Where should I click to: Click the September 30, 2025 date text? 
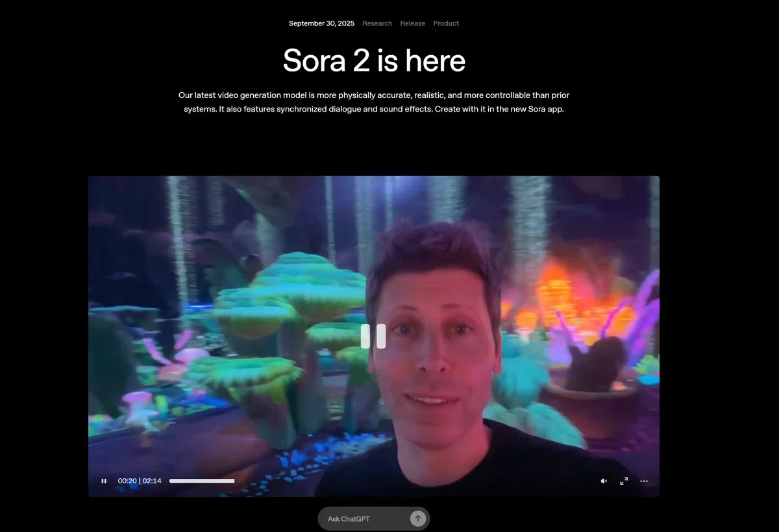[x=321, y=23]
